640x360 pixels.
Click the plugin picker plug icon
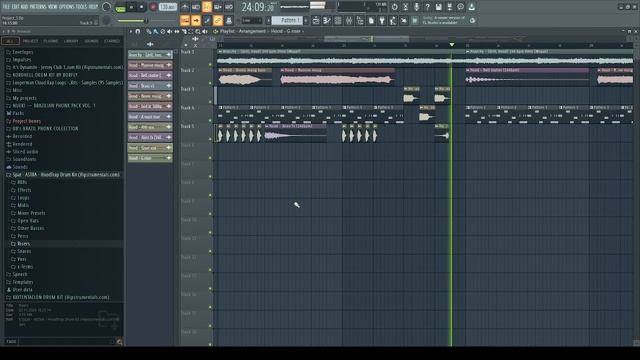tap(382, 20)
